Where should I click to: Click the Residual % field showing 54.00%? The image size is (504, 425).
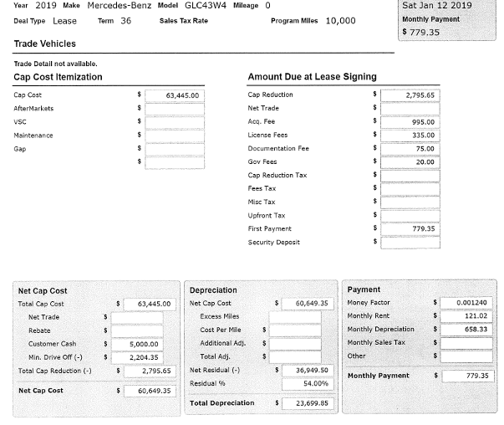point(308,384)
